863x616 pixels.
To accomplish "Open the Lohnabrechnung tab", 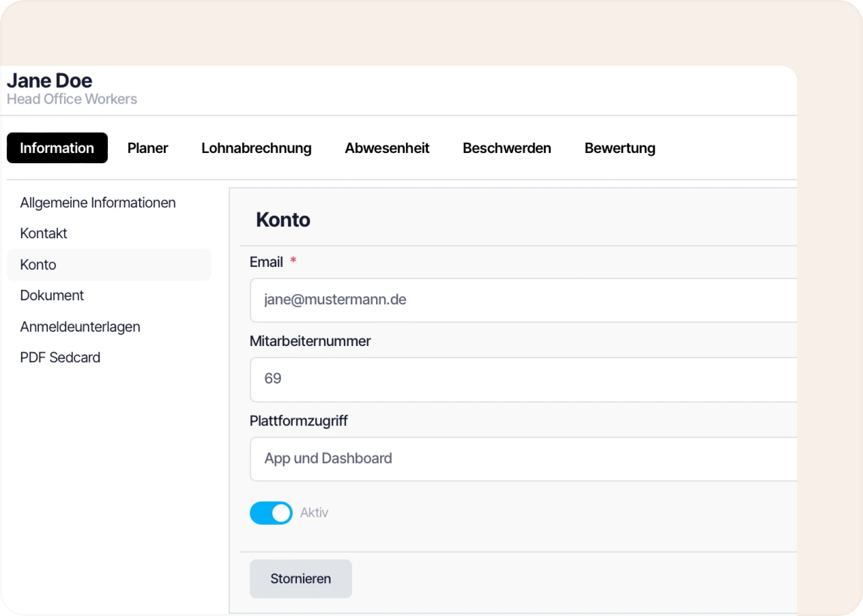I will click(256, 148).
